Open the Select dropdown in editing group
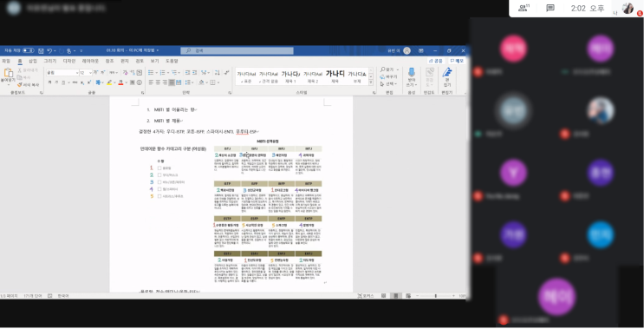Viewport: 644px width, 329px height. click(388, 84)
